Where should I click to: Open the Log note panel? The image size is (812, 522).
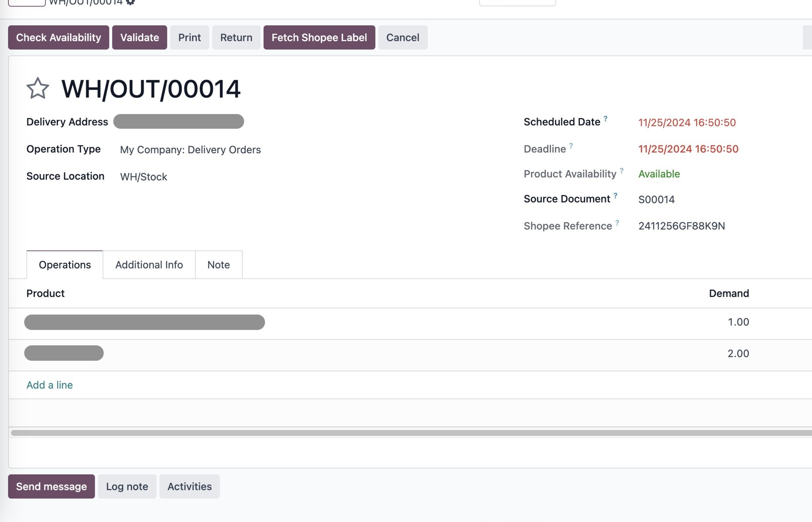coord(127,486)
